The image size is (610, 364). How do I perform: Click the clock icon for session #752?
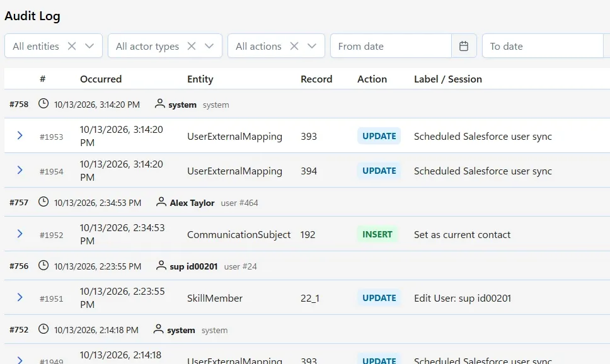[x=43, y=329]
